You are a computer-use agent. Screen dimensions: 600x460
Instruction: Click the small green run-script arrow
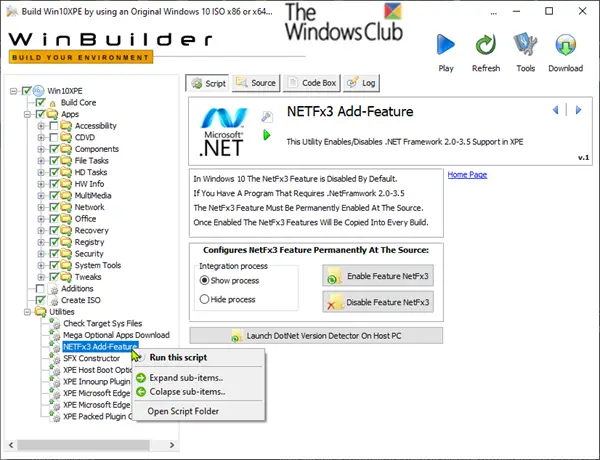(x=267, y=135)
